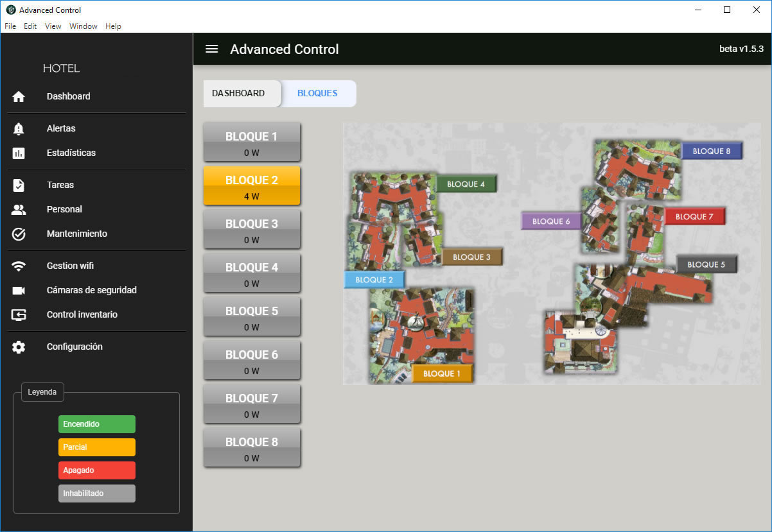Click the green Encendido legend swatch
The image size is (772, 532).
click(97, 424)
